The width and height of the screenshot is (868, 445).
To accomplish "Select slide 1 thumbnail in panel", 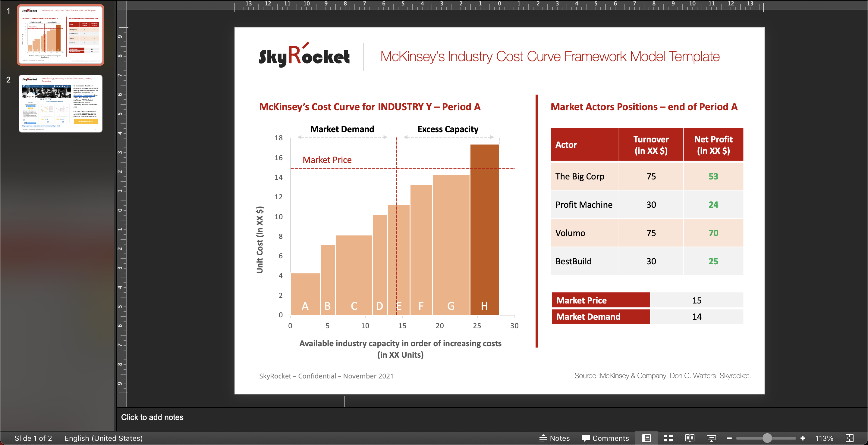I will 61,35.
